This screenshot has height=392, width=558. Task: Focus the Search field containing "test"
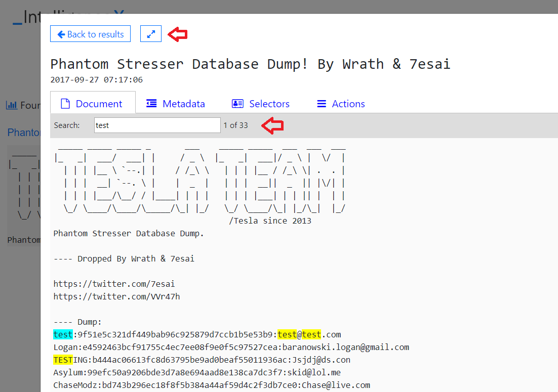pyautogui.click(x=157, y=125)
